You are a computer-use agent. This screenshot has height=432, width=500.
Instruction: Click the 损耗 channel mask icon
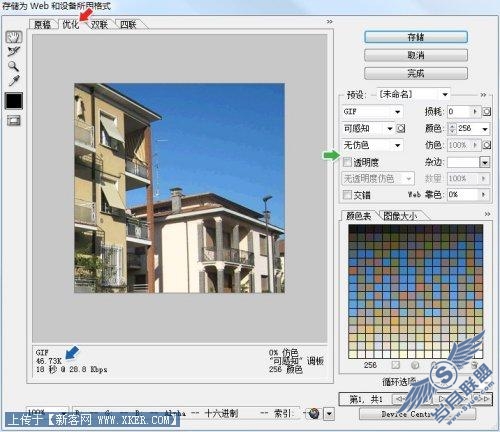pos(487,112)
